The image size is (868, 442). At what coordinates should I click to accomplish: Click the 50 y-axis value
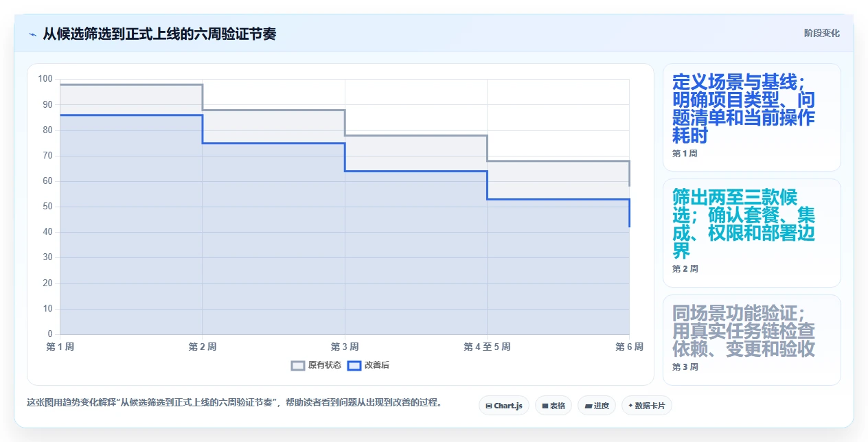tap(47, 207)
